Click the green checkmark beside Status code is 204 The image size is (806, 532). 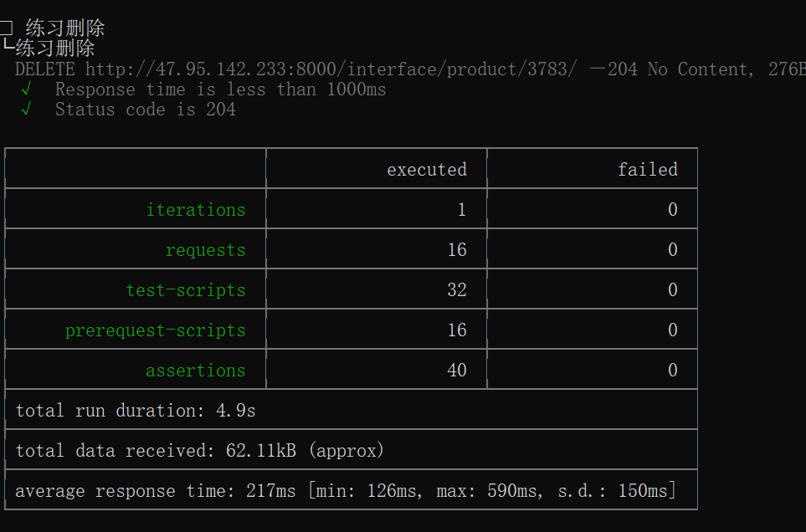click(x=26, y=110)
